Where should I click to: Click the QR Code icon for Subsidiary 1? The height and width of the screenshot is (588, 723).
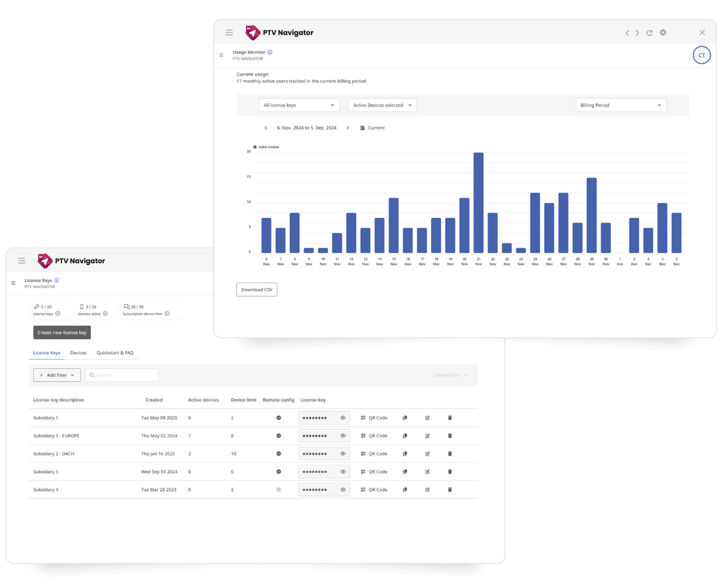tap(363, 418)
